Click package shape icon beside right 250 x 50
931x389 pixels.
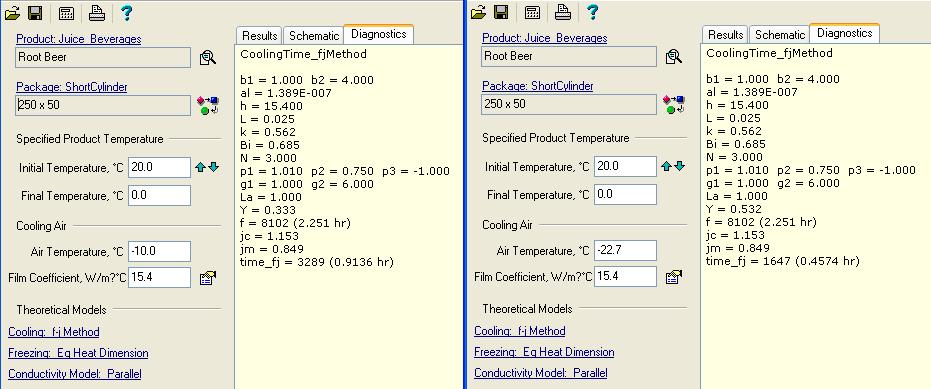coord(673,104)
